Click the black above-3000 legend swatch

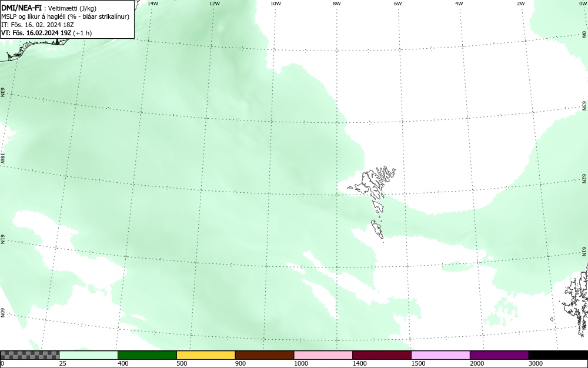tap(558, 355)
